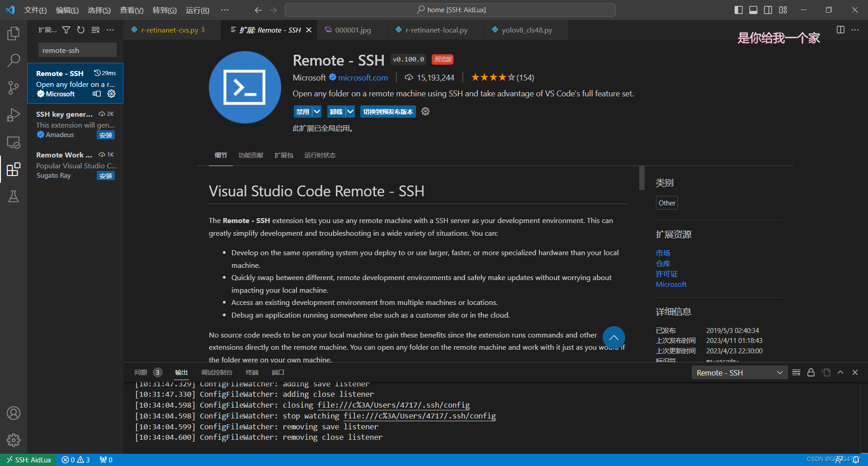Image resolution: width=868 pixels, height=466 pixels.
Task: Open the Remote - SSH output channel dropdown
Action: [x=740, y=373]
